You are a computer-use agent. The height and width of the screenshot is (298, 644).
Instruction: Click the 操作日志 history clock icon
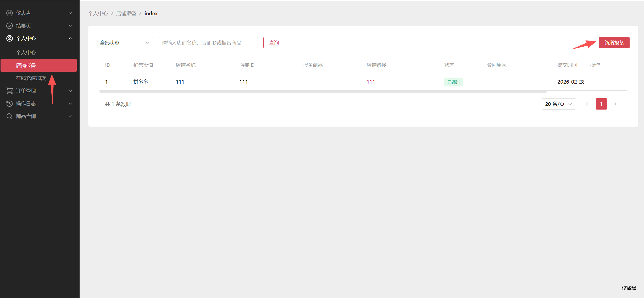(9, 104)
